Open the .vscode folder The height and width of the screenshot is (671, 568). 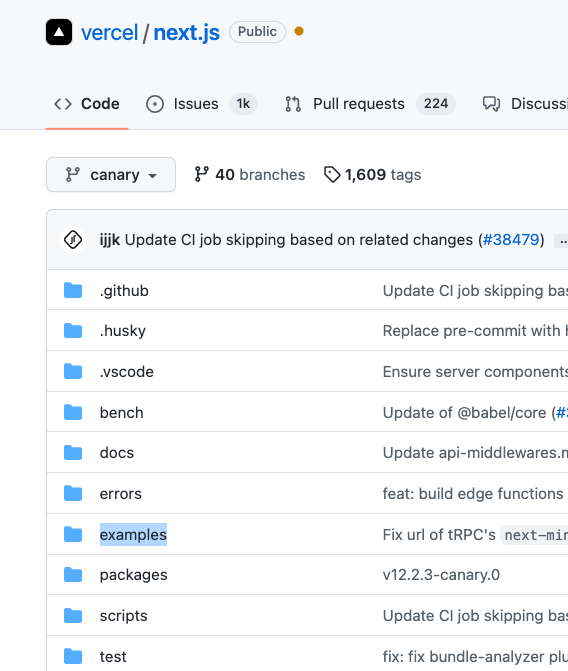(x=127, y=372)
